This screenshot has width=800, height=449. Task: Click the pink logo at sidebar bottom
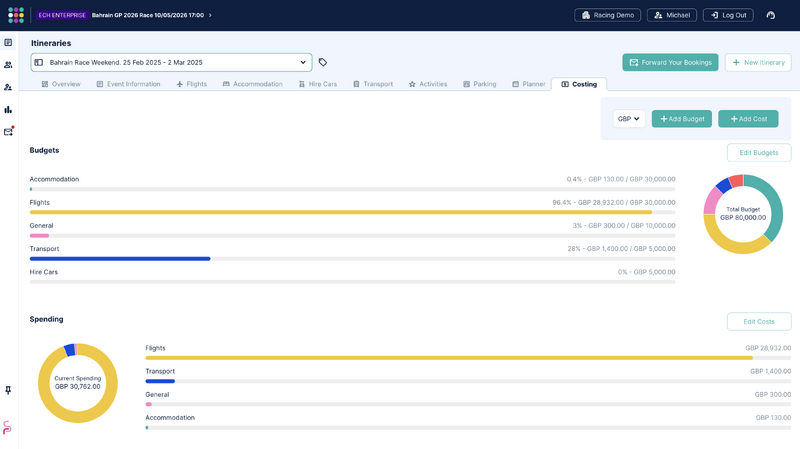(7, 427)
